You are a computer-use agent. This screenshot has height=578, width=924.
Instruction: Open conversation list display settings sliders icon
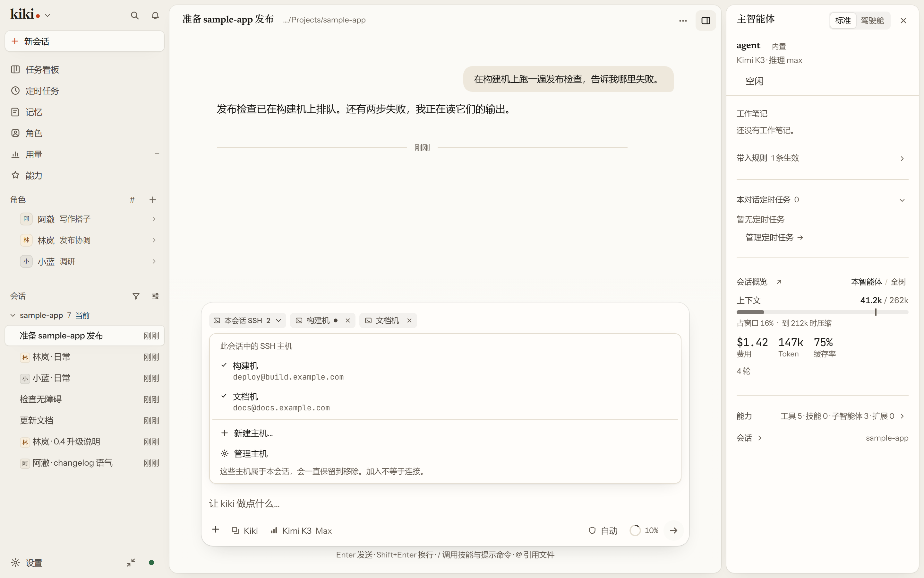pyautogui.click(x=155, y=296)
